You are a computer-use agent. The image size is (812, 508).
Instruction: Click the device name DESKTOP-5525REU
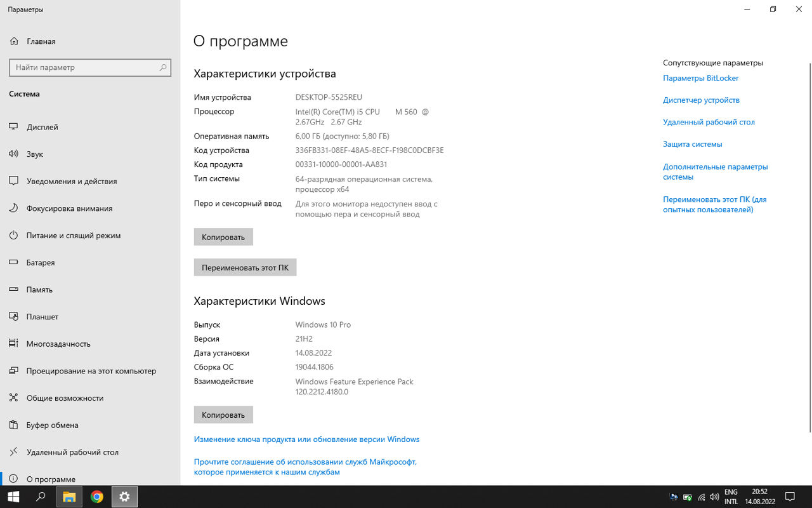point(329,97)
